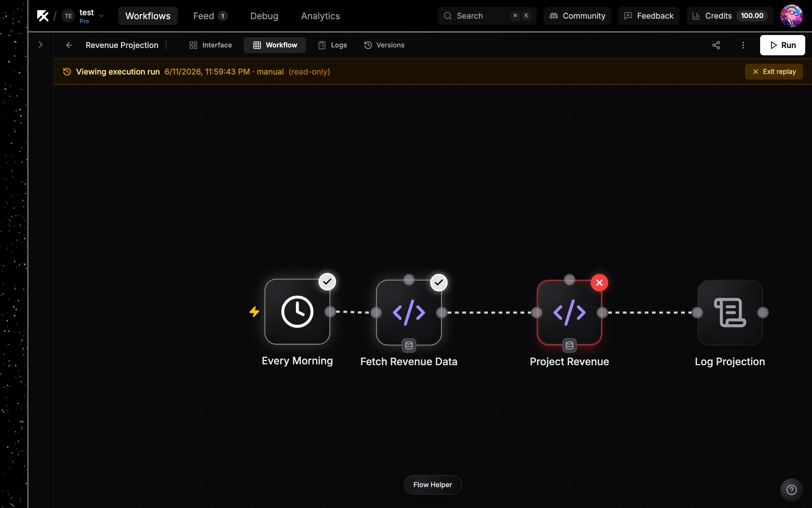Screen dimensions: 812x508
Task: Click the database badge under Project Revenue
Action: 570,345
